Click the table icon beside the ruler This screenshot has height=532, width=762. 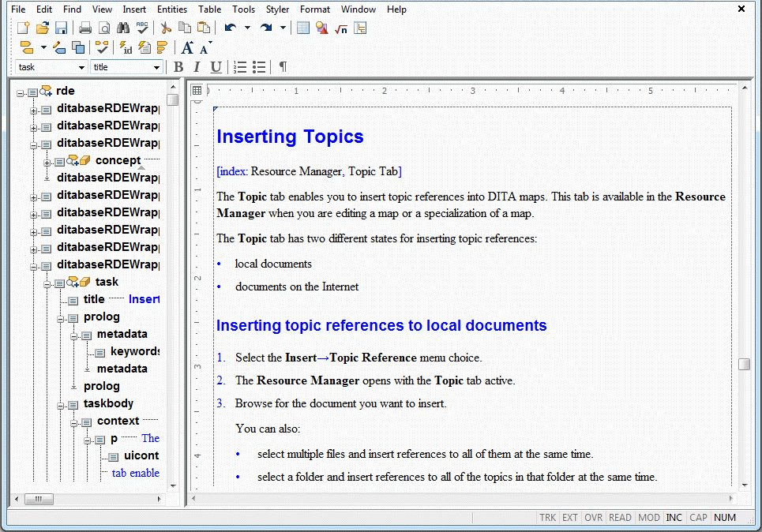click(197, 90)
